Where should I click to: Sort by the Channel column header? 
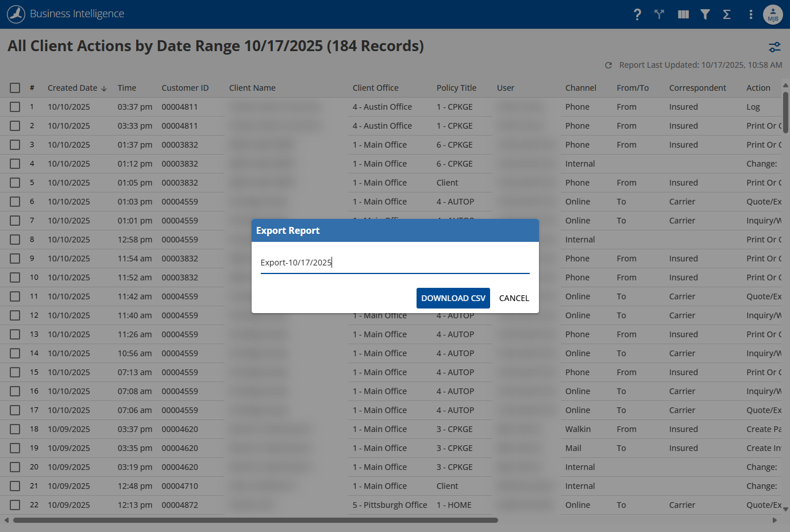coord(581,88)
